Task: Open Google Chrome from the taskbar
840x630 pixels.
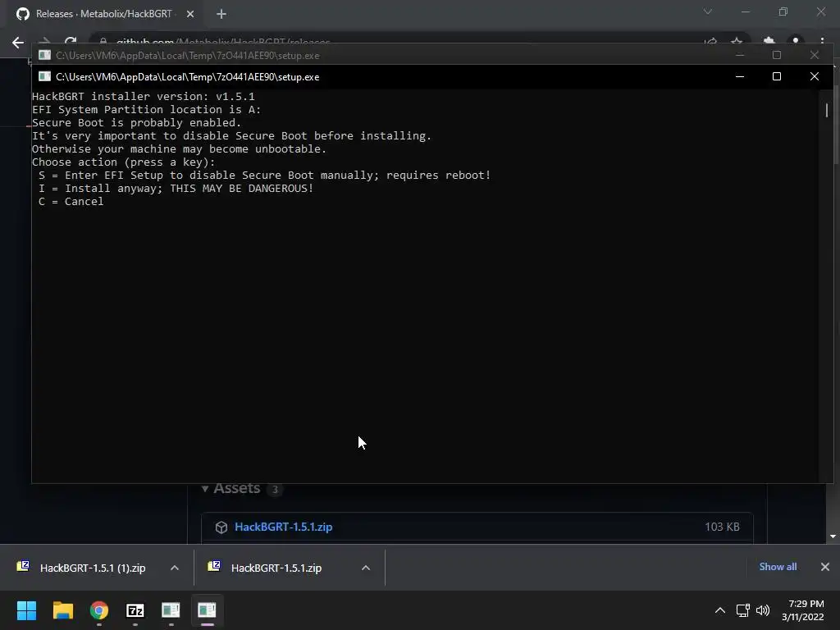Action: coord(99,610)
